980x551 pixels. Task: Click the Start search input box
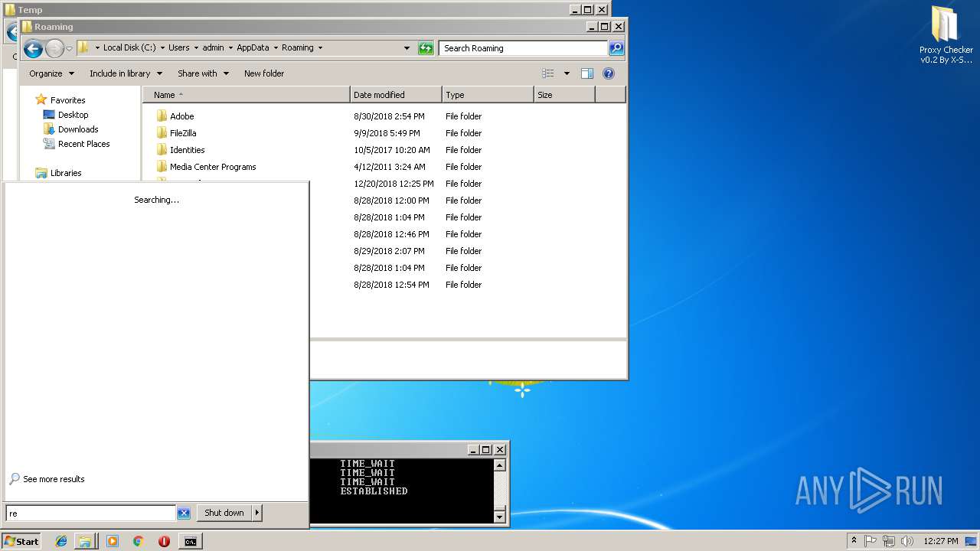90,514
